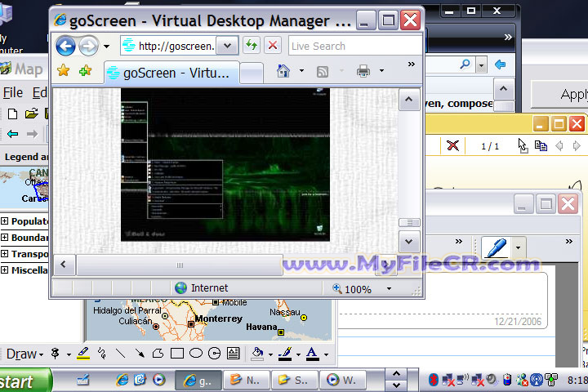The height and width of the screenshot is (392, 588).
Task: Open the address bar URL history dropdown
Action: 227,46
